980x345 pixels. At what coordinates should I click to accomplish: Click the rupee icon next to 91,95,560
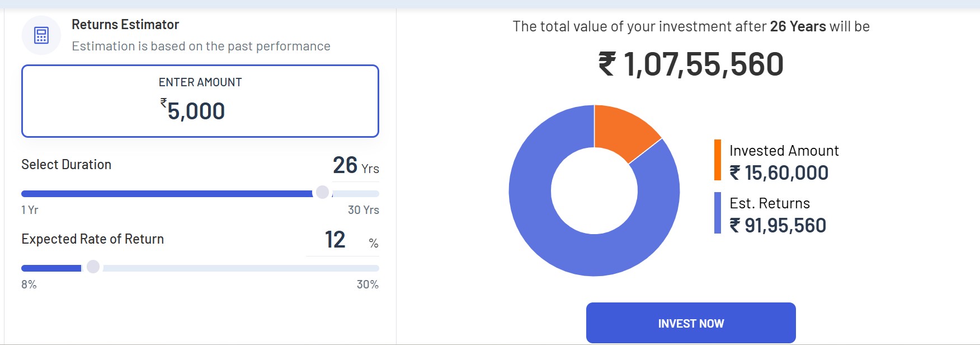tap(735, 225)
